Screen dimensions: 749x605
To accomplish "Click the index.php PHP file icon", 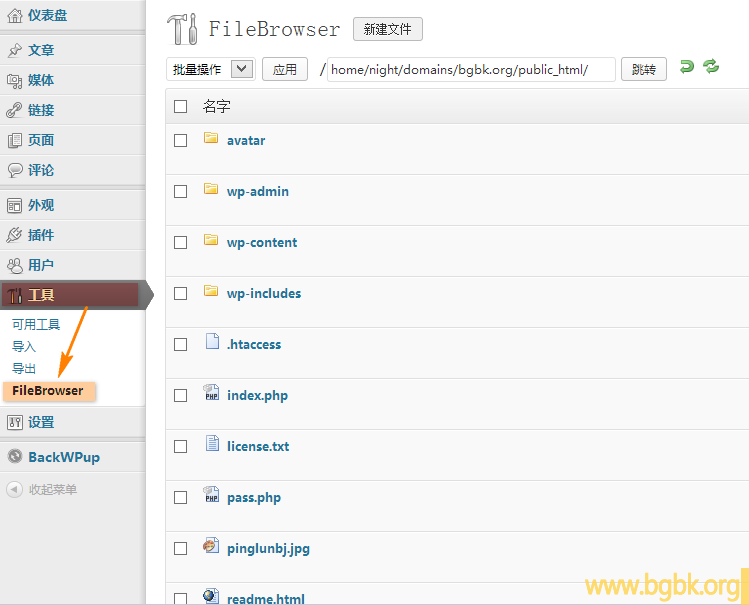I will [x=211, y=393].
